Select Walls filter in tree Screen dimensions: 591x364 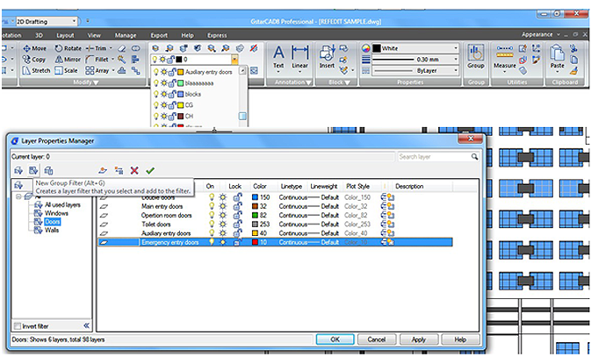tap(52, 230)
